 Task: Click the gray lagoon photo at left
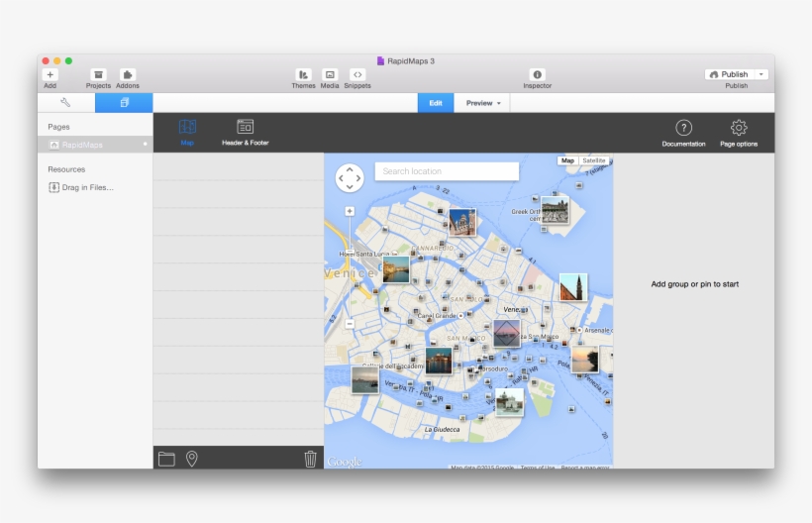point(365,379)
